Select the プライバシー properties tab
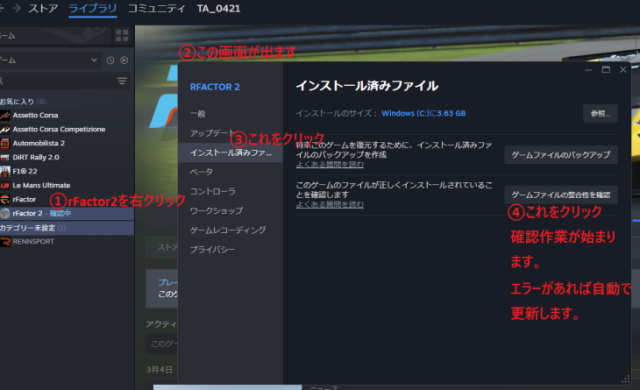The width and height of the screenshot is (640, 390). pyautogui.click(x=230, y=250)
